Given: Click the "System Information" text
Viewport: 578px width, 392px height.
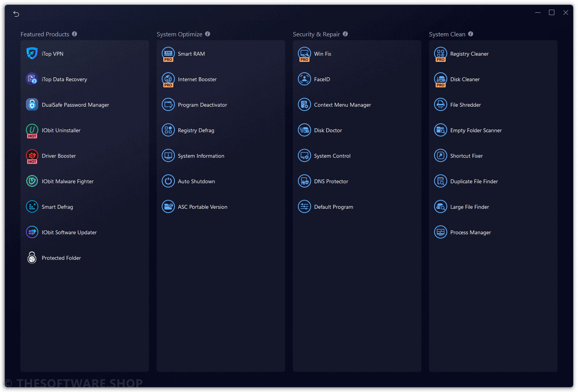Looking at the screenshot, I should click(201, 156).
